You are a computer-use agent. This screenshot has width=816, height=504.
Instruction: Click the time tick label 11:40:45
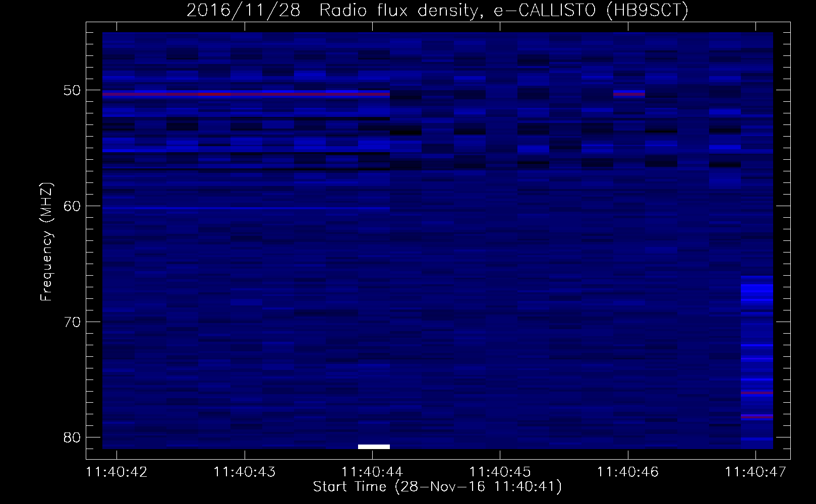(x=500, y=472)
